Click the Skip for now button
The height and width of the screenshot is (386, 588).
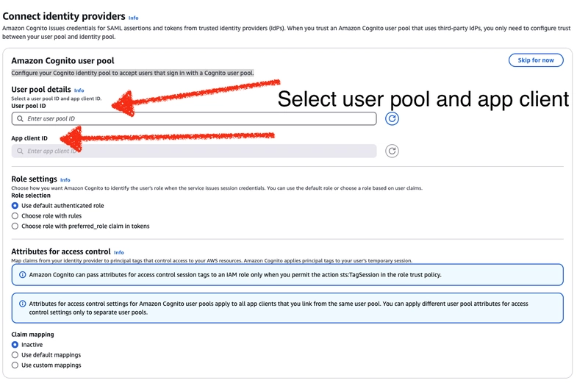click(536, 60)
